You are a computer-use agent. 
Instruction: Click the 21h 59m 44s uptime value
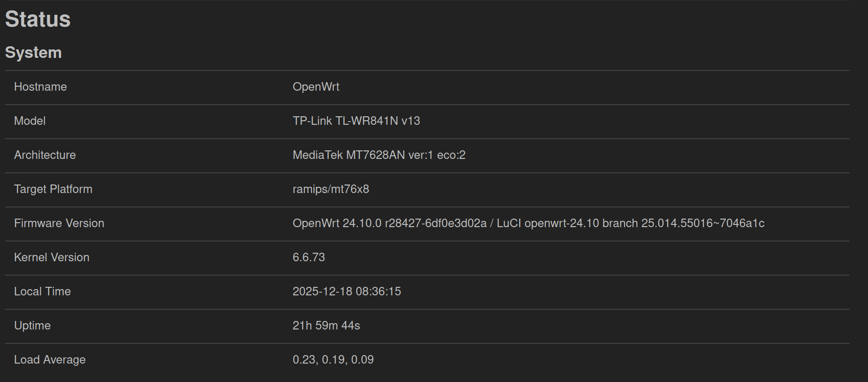coord(326,325)
